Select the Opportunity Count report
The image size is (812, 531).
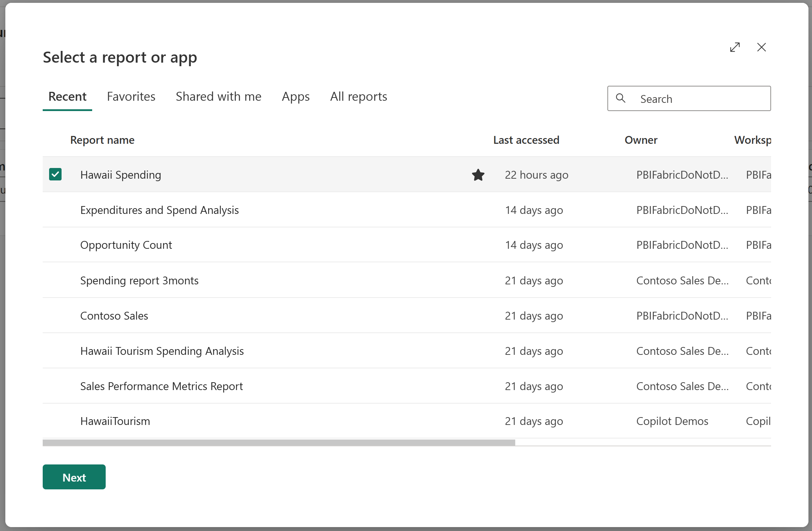pos(126,245)
